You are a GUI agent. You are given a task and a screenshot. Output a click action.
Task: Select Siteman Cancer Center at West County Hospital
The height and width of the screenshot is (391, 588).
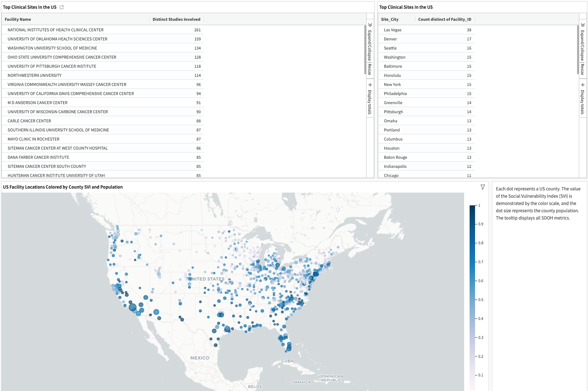coord(103,148)
